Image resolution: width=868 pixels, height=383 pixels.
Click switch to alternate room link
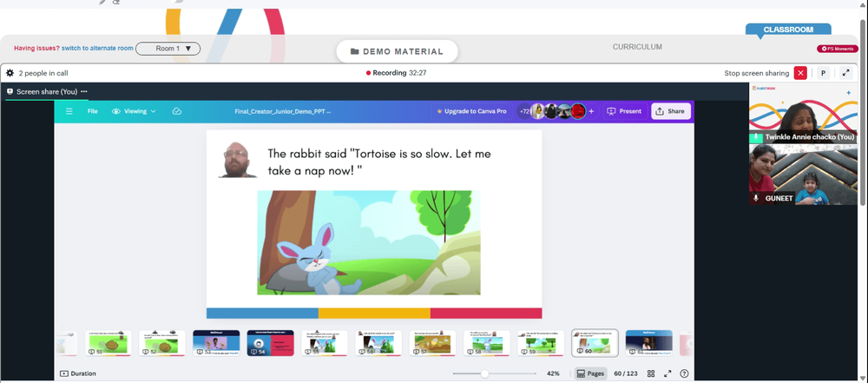97,49
